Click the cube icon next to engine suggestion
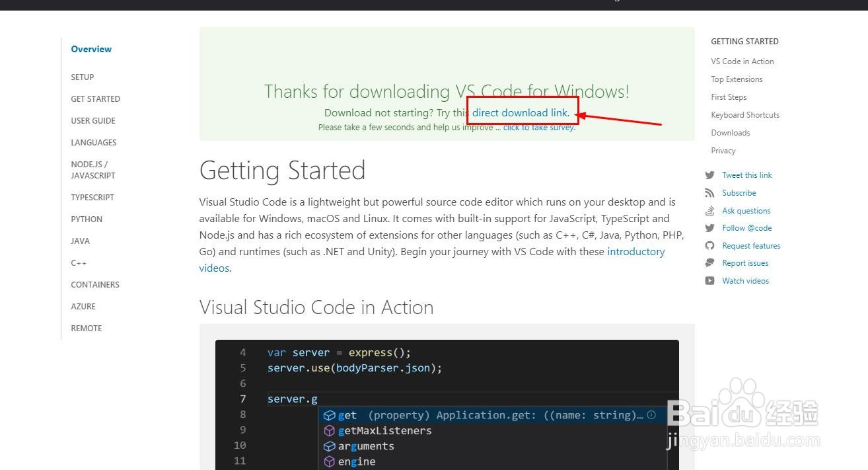The width and height of the screenshot is (868, 470). click(x=329, y=461)
